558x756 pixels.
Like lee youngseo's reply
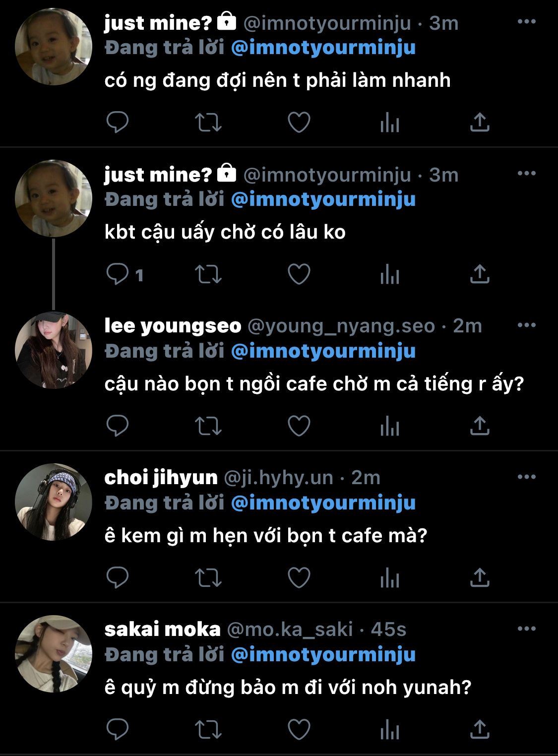coord(299,426)
